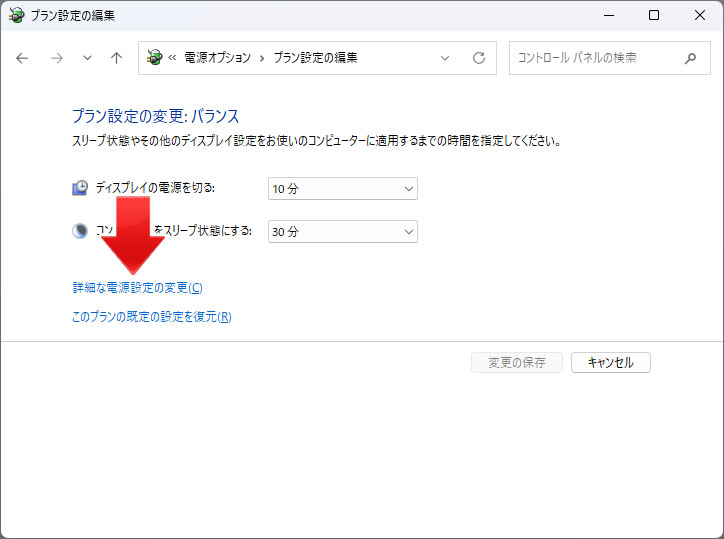Viewport: 724px width, 539px height.
Task: Go back using the back arrow
Action: [x=22, y=58]
